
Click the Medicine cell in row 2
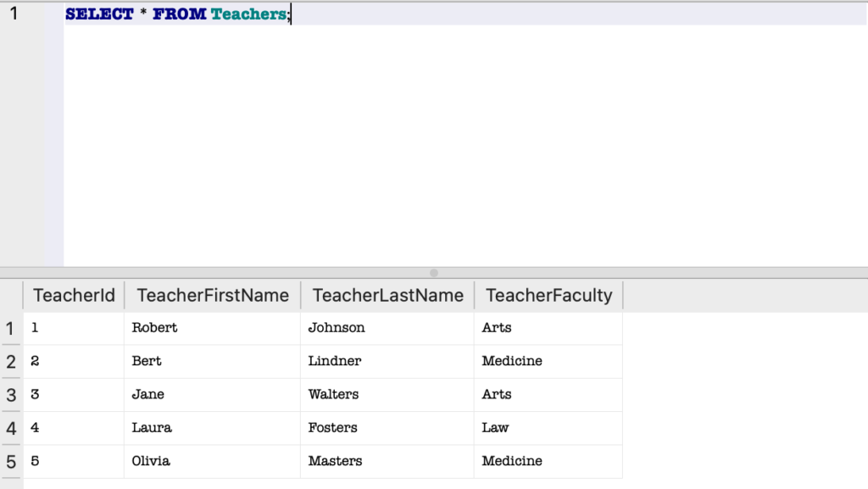pyautogui.click(x=512, y=361)
